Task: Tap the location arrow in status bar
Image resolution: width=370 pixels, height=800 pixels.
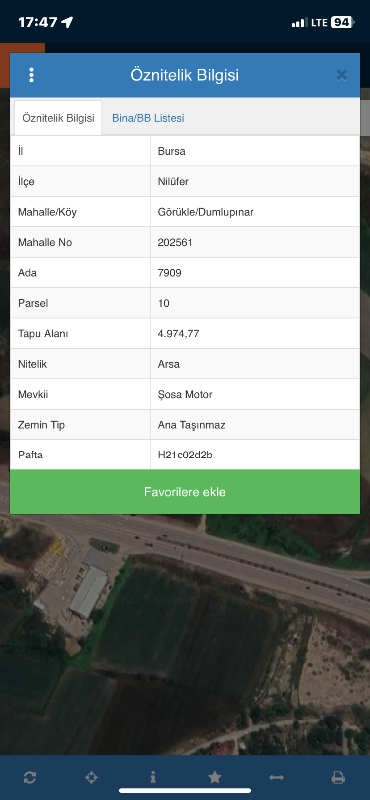Action: tap(67, 22)
